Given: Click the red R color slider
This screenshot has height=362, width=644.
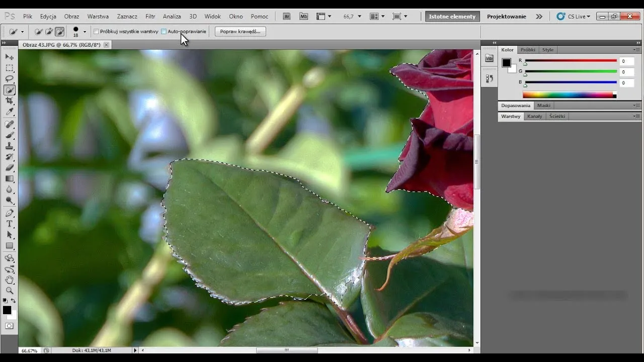Looking at the screenshot, I should pos(571,61).
